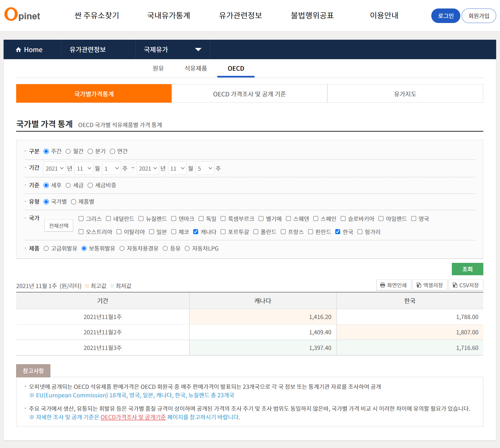Open the start year 2021 dropdown

54,168
